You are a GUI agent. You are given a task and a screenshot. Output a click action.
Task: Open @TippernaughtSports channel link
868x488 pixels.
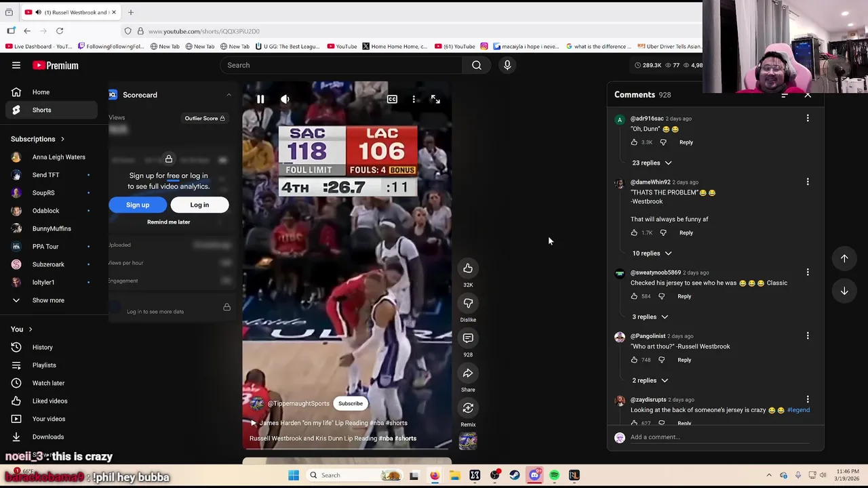point(298,403)
